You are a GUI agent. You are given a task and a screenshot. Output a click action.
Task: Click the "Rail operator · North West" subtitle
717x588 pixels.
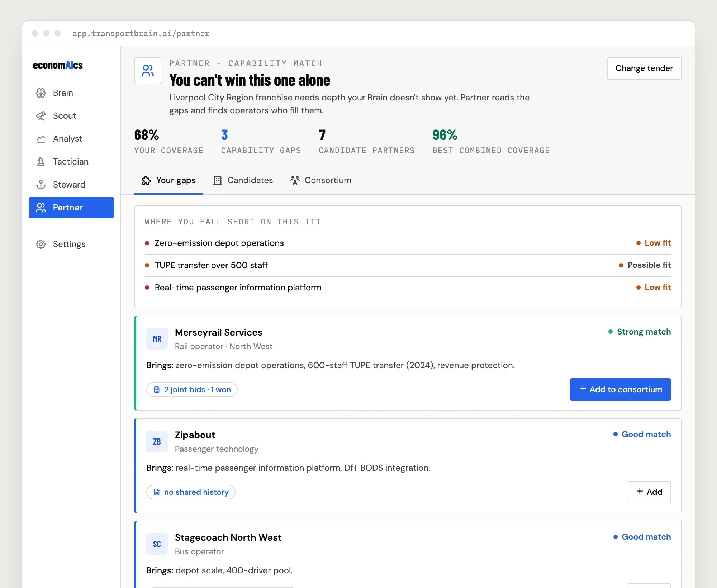(224, 346)
